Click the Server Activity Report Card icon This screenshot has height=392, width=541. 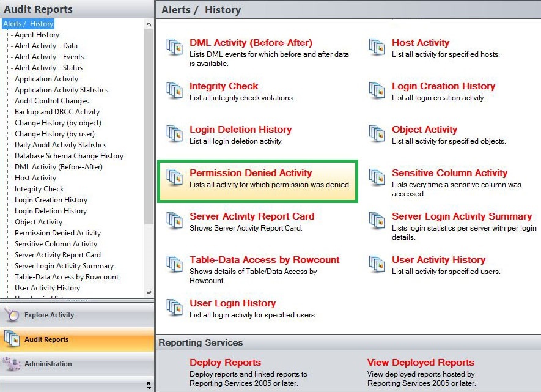[174, 221]
